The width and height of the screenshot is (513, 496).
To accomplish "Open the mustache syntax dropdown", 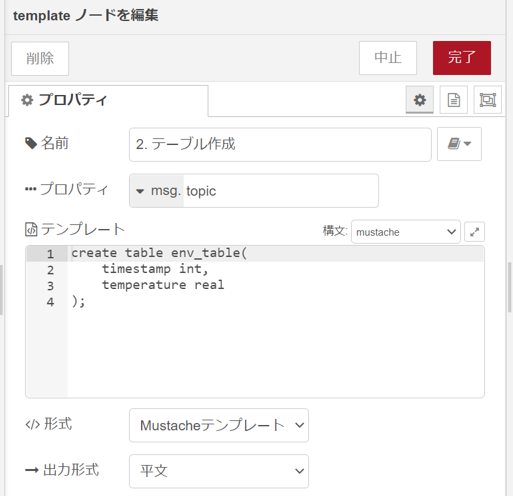I will click(x=406, y=232).
